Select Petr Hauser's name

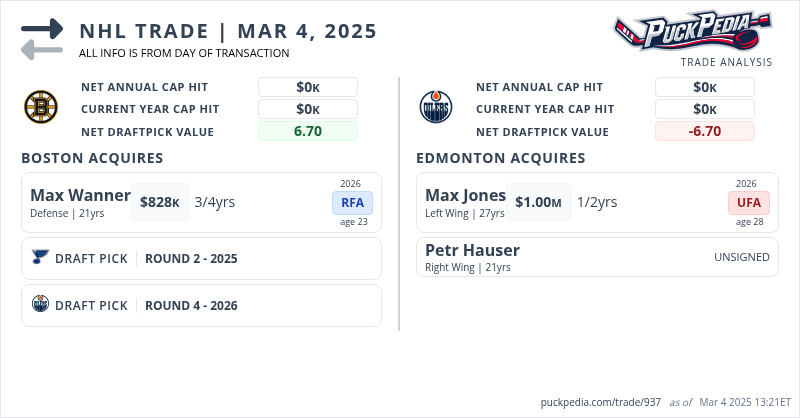point(472,250)
